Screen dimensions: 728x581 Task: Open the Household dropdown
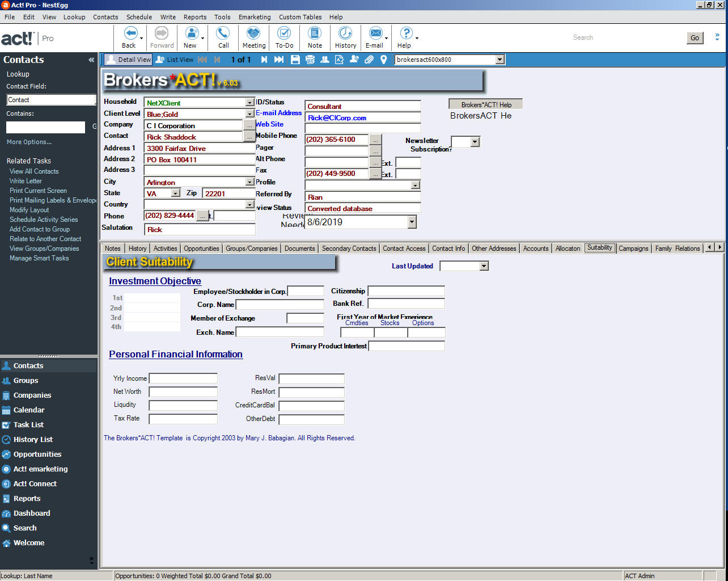pos(249,103)
